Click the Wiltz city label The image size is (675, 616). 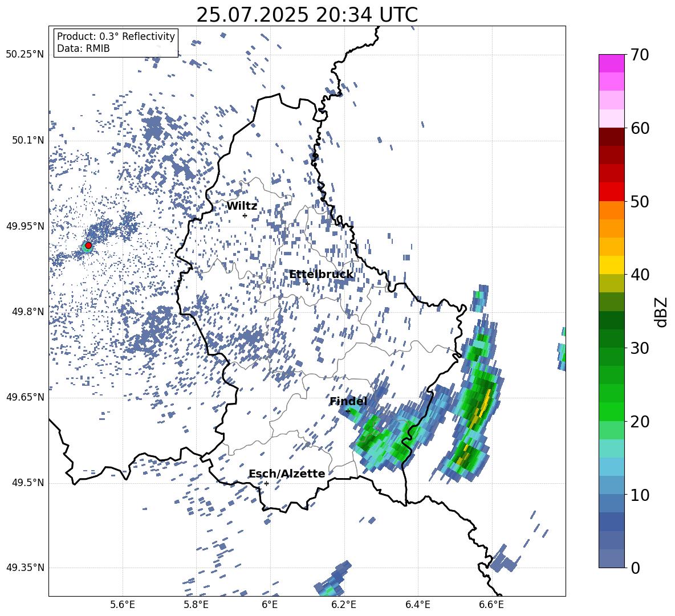[242, 206]
